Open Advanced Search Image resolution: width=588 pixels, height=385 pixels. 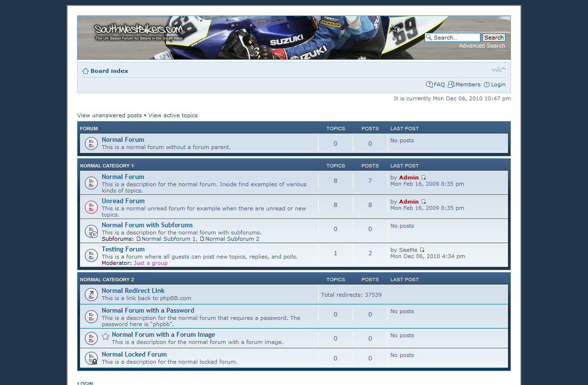pyautogui.click(x=482, y=46)
